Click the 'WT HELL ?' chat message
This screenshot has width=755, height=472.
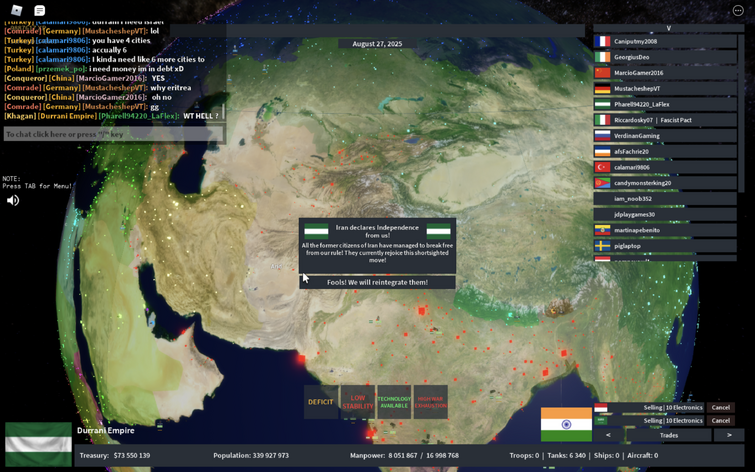click(201, 116)
